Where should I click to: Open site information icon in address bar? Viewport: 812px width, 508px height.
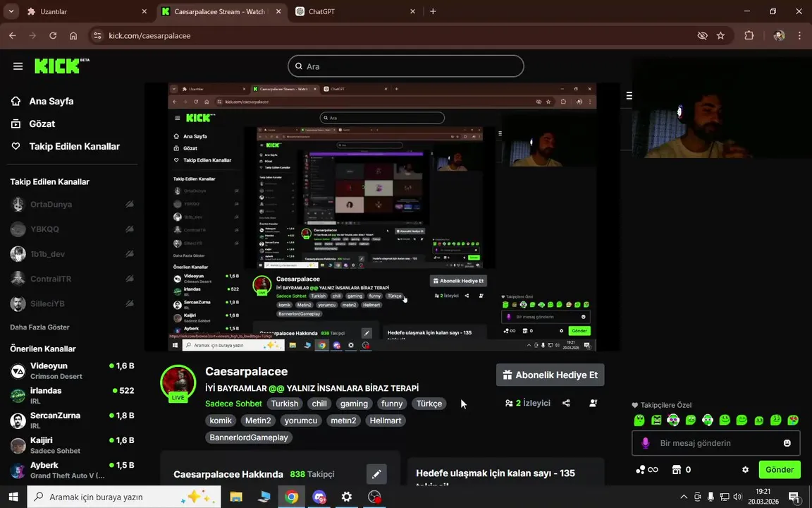pos(97,36)
